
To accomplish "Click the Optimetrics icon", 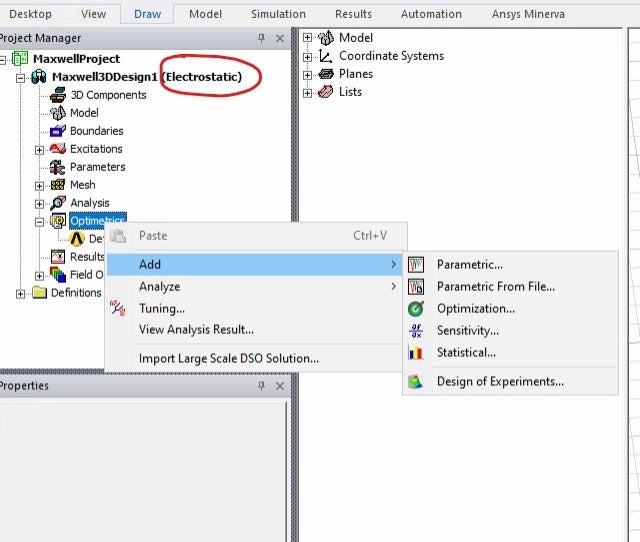I will (x=58, y=221).
